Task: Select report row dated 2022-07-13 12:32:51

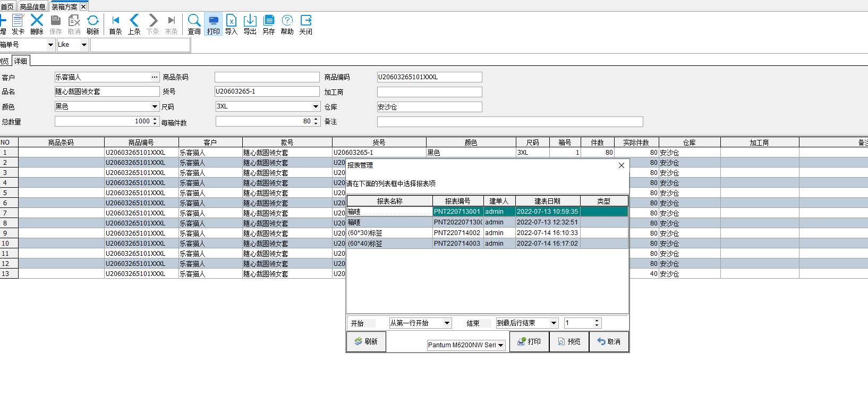Action: [x=487, y=222]
